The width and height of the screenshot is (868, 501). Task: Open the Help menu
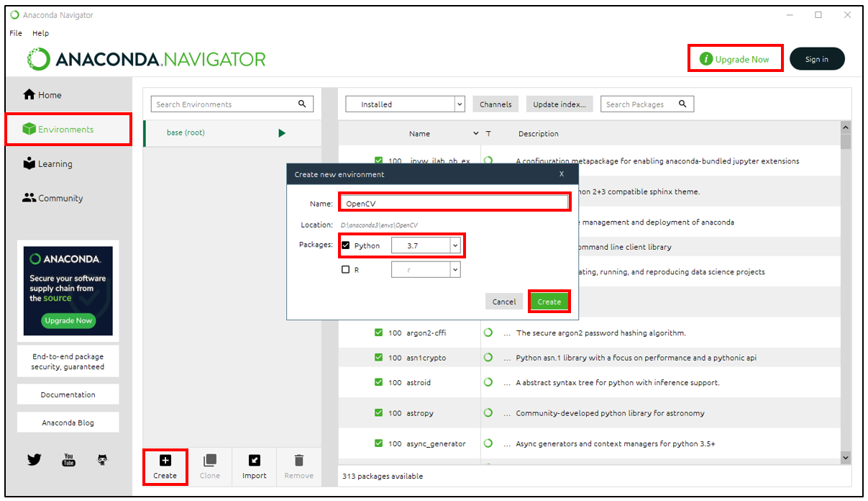(40, 33)
